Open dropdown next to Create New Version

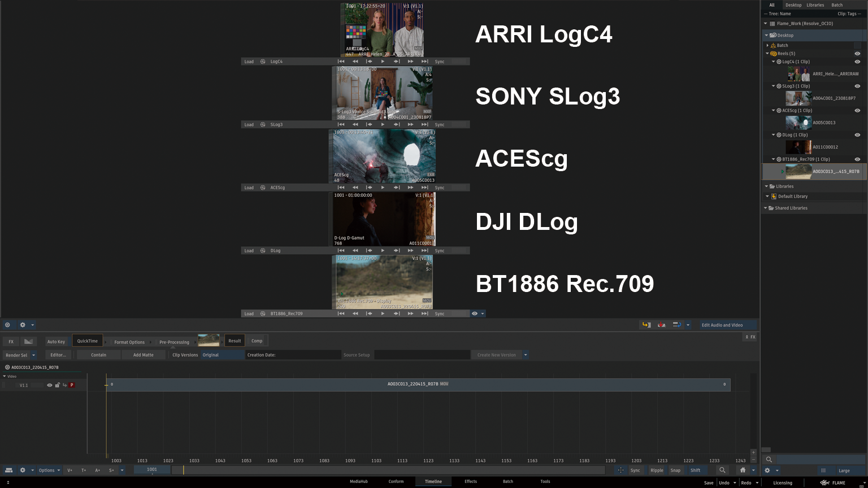pyautogui.click(x=526, y=355)
